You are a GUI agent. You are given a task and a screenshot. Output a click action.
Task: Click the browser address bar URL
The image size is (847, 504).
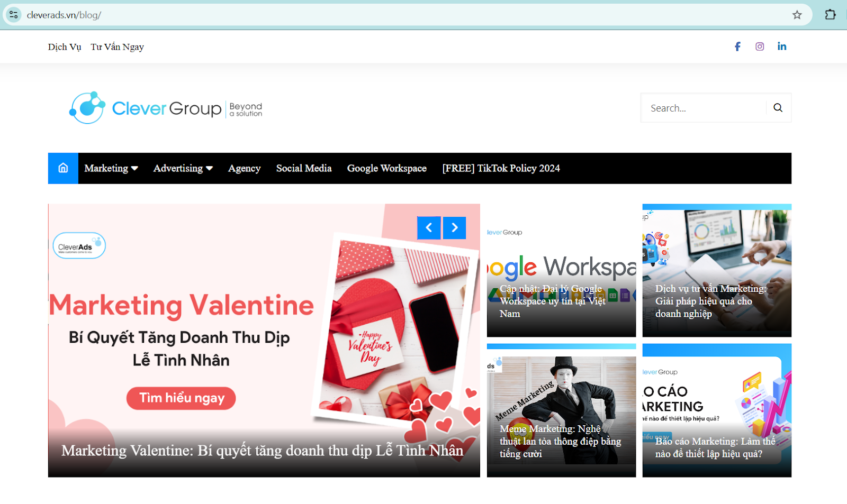64,15
